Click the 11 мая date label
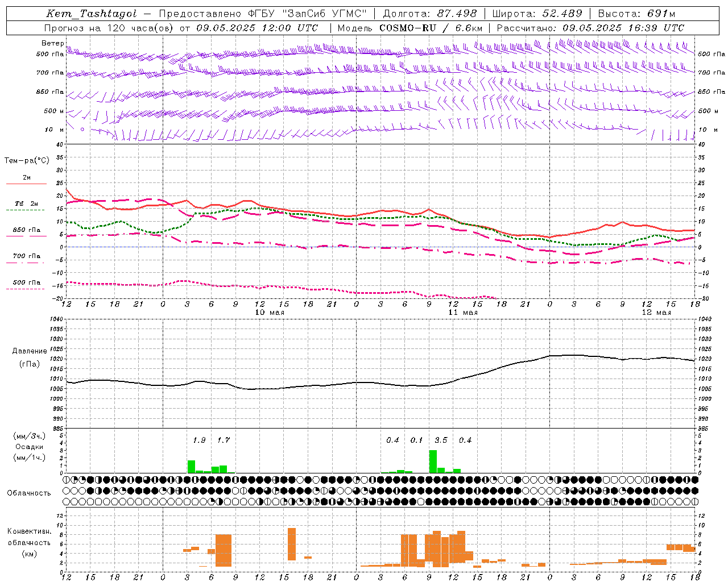Screen dimensions: 728x582 [463, 313]
